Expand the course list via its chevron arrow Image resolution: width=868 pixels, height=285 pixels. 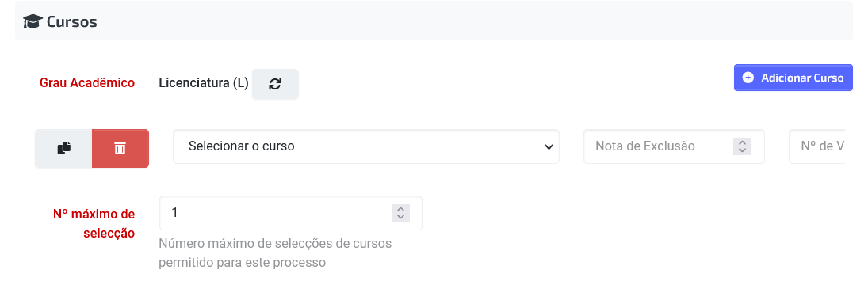[x=548, y=147]
